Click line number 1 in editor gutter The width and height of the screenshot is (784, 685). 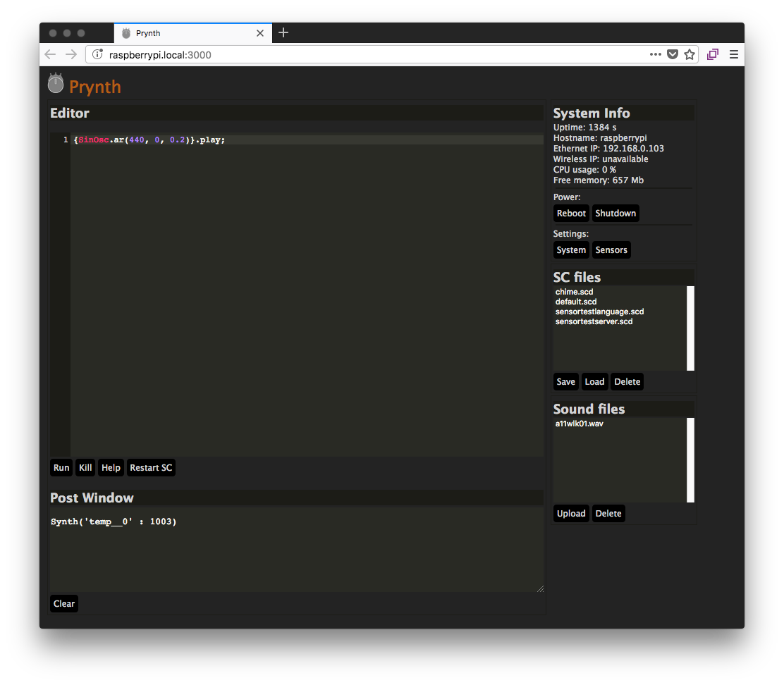(x=66, y=140)
